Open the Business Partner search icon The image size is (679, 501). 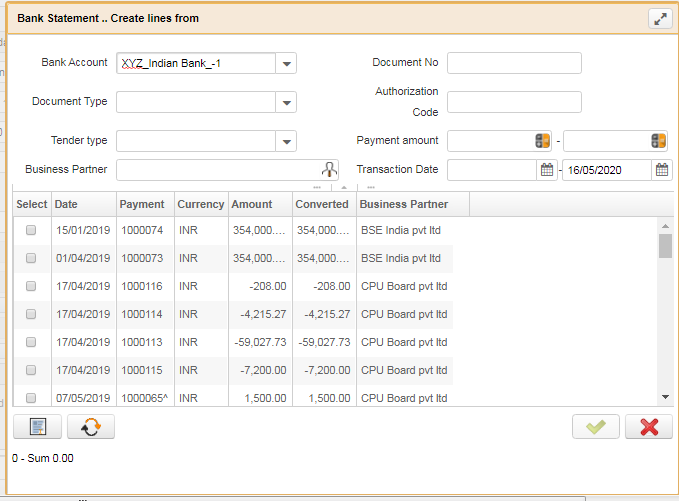(x=329, y=169)
